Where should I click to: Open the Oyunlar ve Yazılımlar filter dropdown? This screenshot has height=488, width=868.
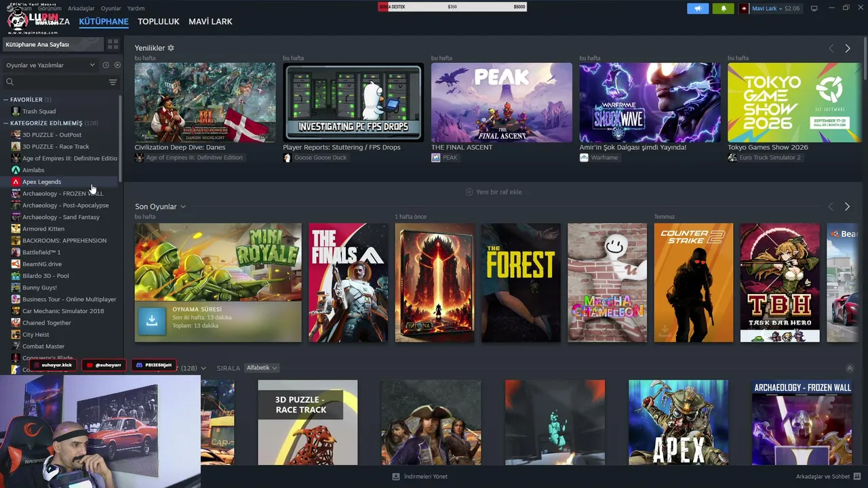click(x=50, y=65)
